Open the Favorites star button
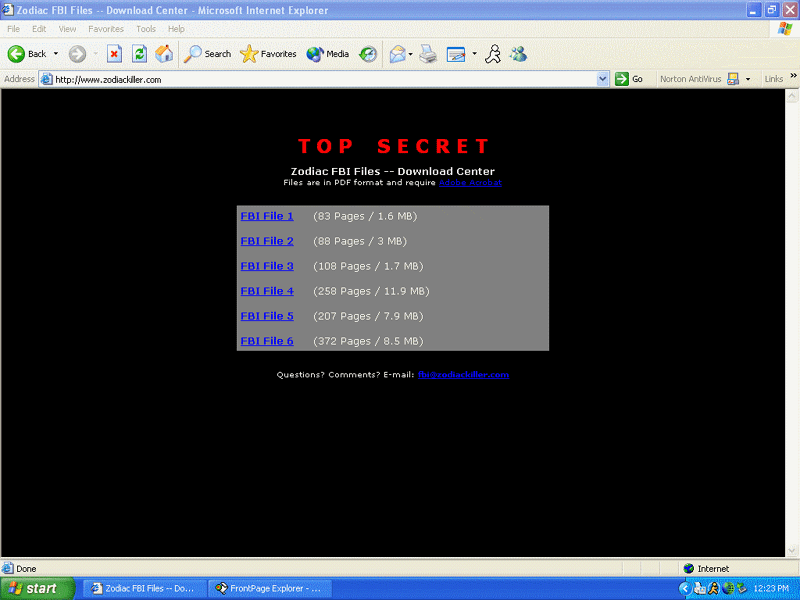This screenshot has width=800, height=600. pyautogui.click(x=268, y=54)
